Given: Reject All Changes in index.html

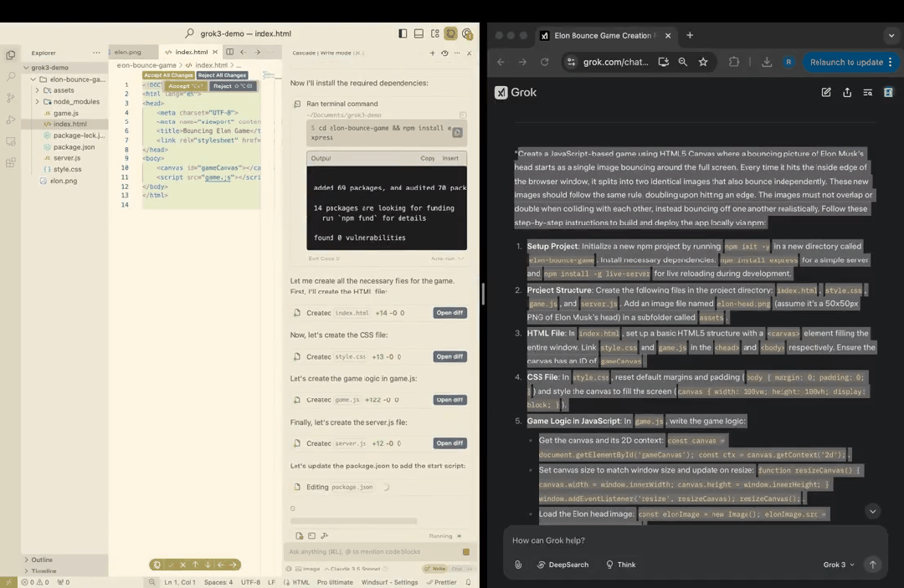Looking at the screenshot, I should [222, 75].
